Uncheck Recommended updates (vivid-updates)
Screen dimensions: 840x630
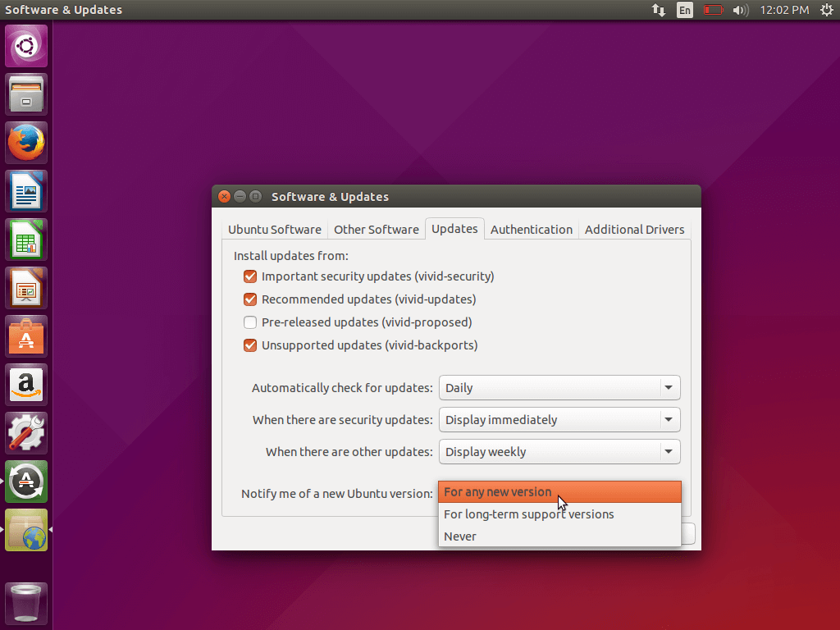[x=251, y=299]
